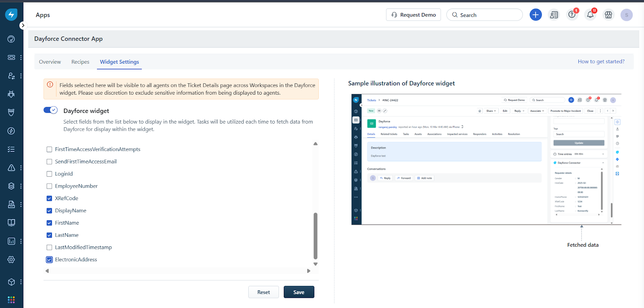Screen dimensions: 644x308
Task: Open the news list icon in header
Action: (554, 15)
